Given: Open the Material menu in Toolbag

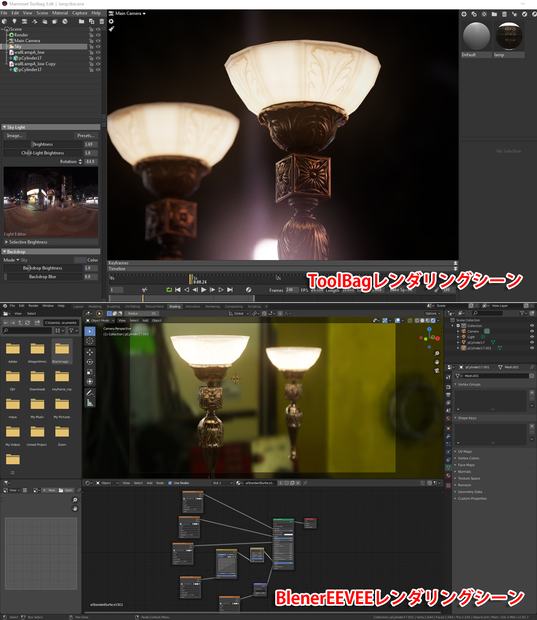Looking at the screenshot, I should 60,13.
